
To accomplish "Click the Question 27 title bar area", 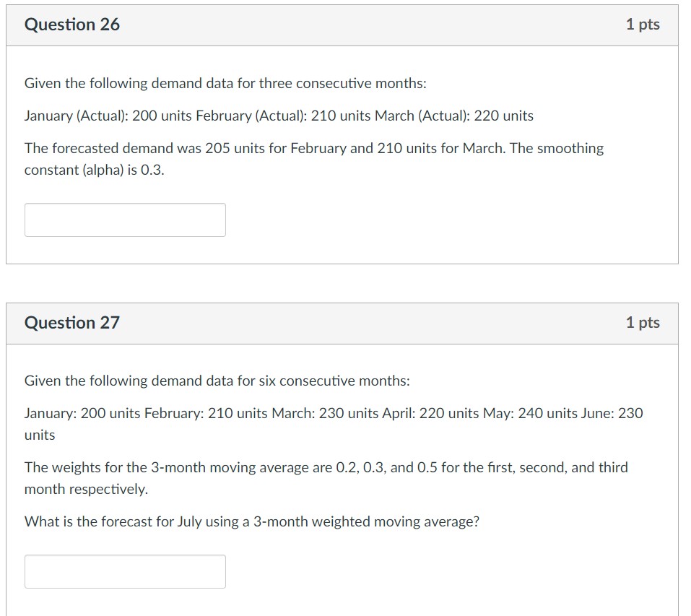I will coord(339,323).
